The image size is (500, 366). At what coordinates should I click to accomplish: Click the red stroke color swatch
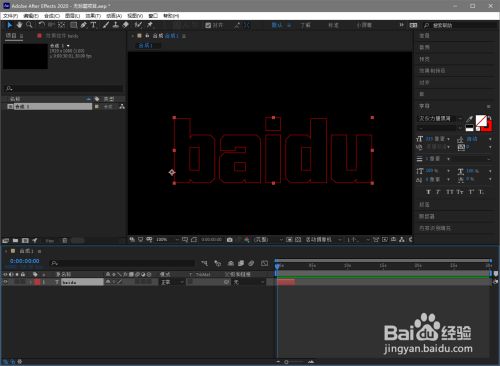489,127
